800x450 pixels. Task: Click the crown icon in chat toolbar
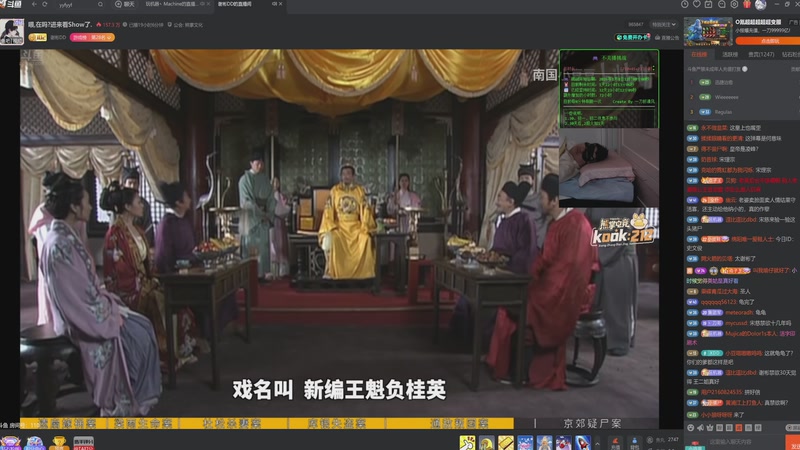[710, 428]
